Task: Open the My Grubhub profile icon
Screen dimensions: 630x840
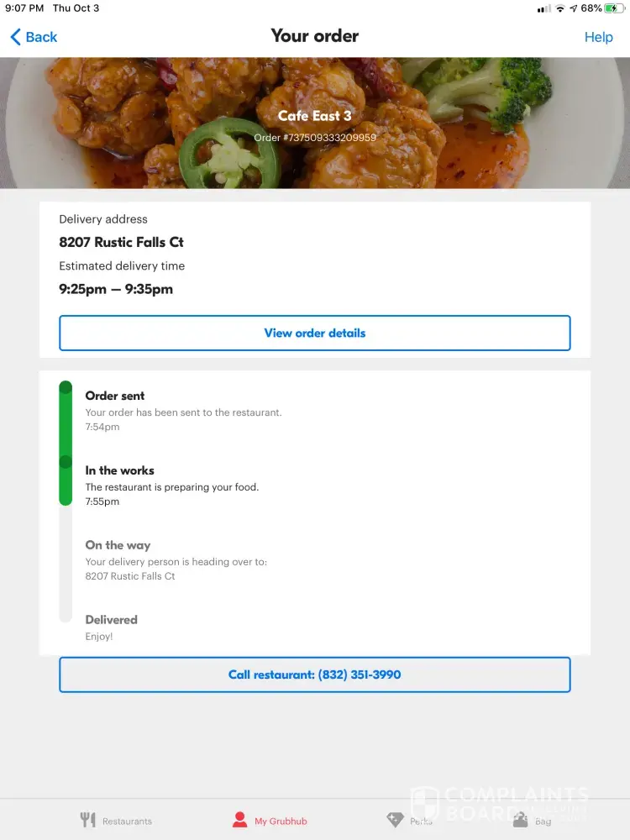Action: (240, 820)
